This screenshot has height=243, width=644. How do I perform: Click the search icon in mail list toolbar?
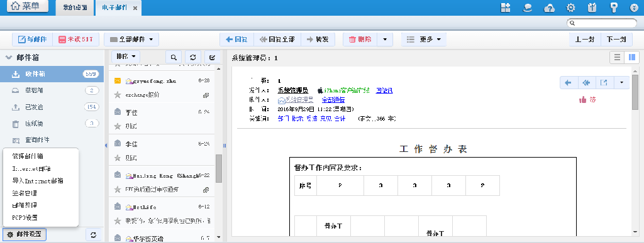(174, 57)
